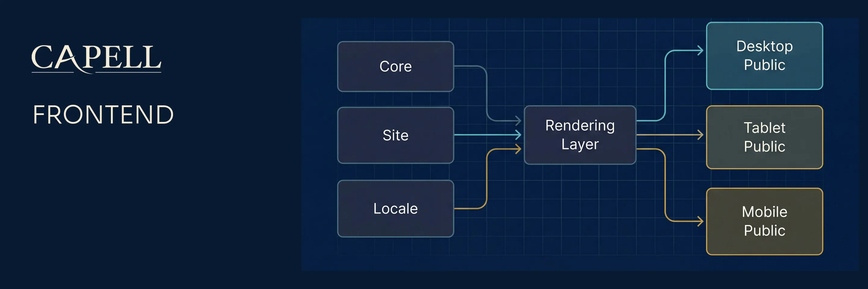This screenshot has height=289, width=868.
Task: Click the Tablet Public box
Action: [x=764, y=137]
